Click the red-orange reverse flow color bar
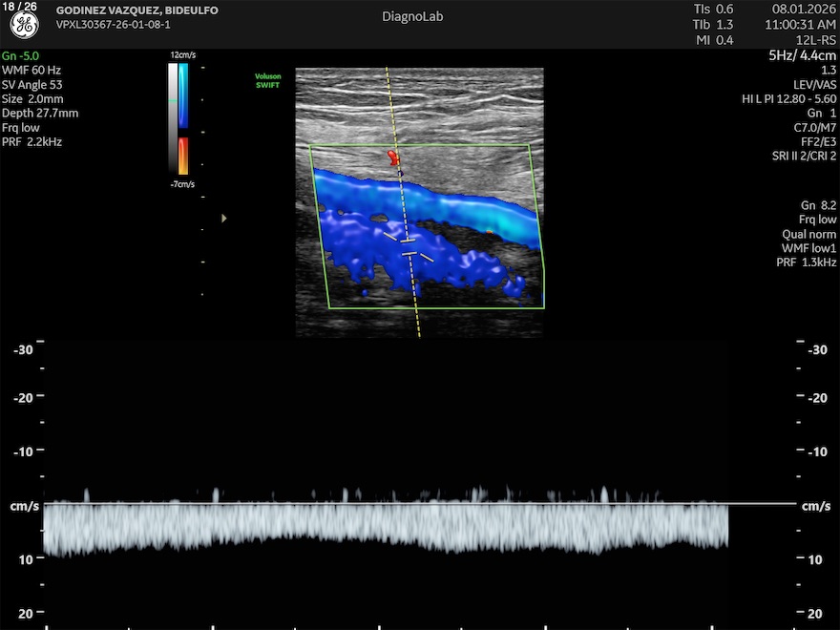The image size is (840, 630). coord(183,155)
